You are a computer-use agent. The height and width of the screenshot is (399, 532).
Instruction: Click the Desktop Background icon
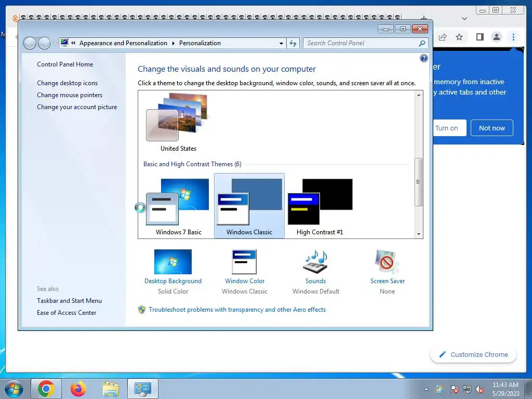(172, 262)
